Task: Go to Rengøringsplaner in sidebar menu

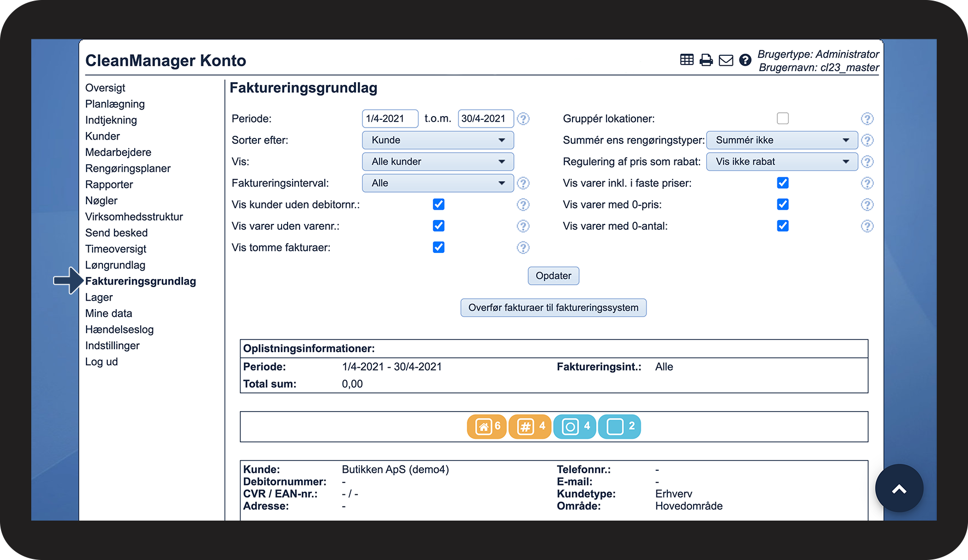Action: tap(128, 169)
